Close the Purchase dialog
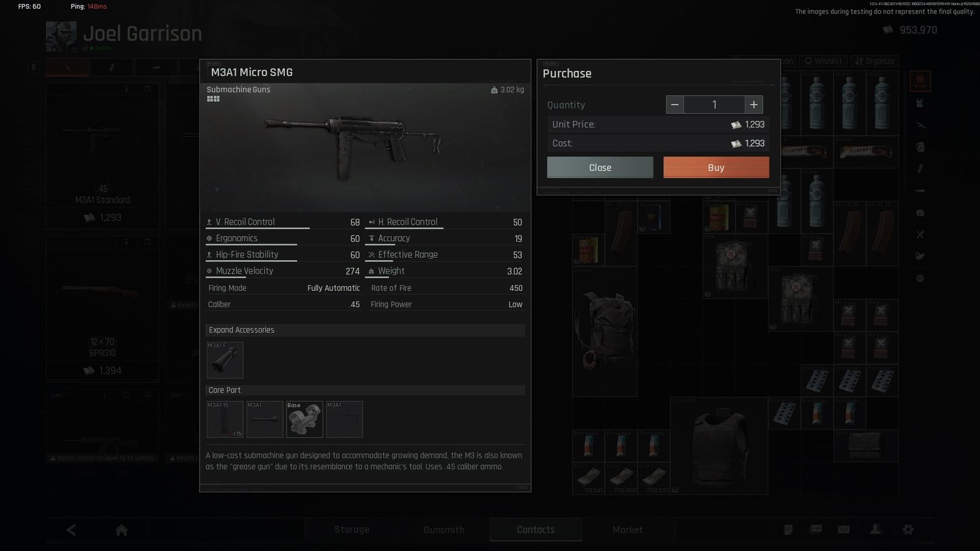The height and width of the screenshot is (551, 980). coord(600,168)
